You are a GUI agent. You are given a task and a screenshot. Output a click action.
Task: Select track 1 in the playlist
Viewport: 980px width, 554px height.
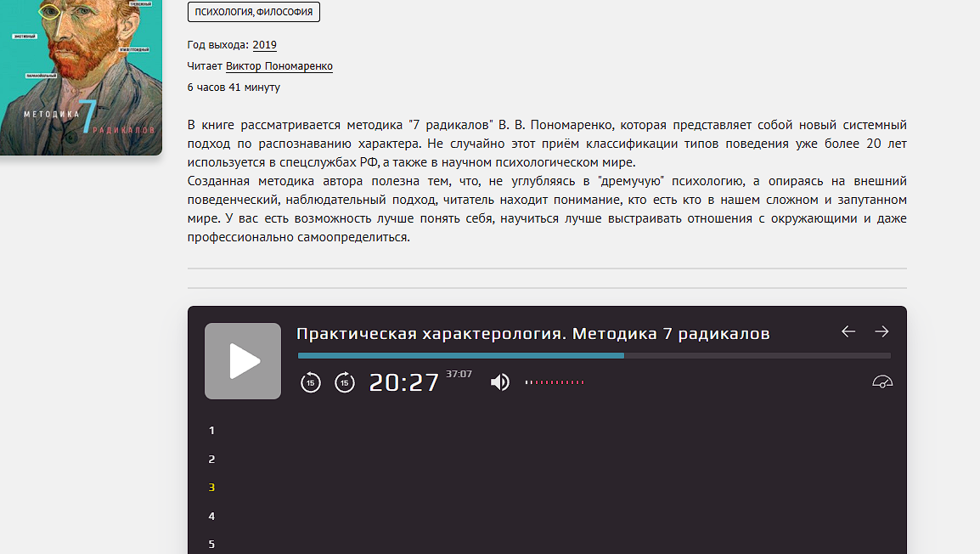pos(212,431)
